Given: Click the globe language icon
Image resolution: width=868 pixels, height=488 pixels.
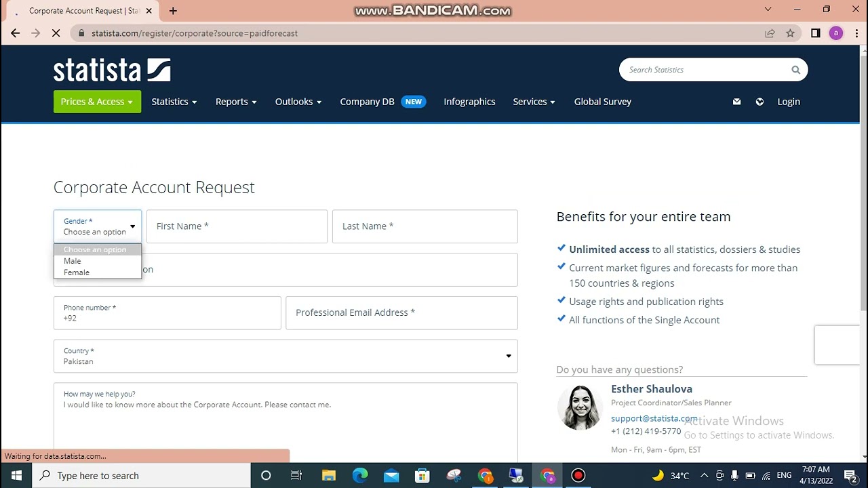Looking at the screenshot, I should pos(759,102).
